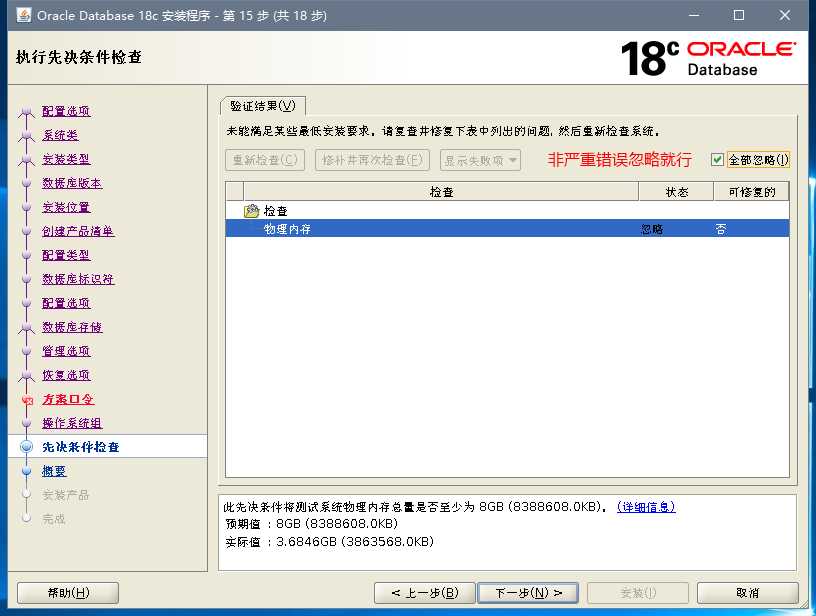Go to 方案口令 step
This screenshot has width=816, height=616.
tap(68, 399)
